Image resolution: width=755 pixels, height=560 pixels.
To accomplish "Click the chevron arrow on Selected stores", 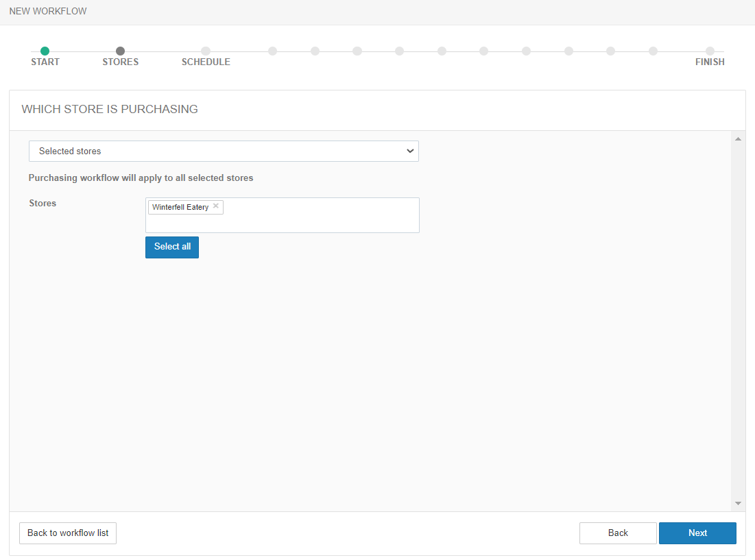I will pos(410,151).
